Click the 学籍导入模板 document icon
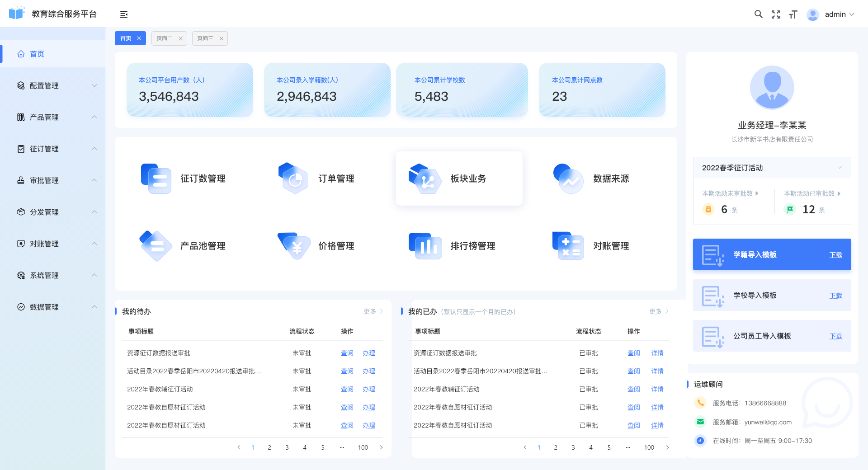The height and width of the screenshot is (470, 868). [713, 255]
